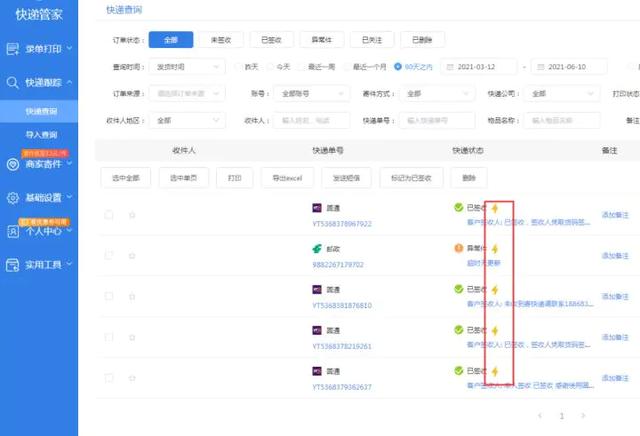
Task: Click the 选中全部 button
Action: (126, 178)
